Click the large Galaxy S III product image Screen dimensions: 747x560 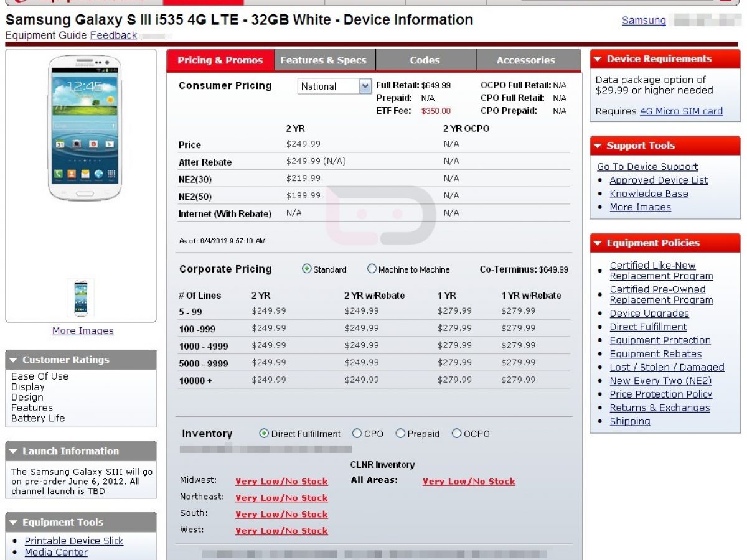(x=85, y=128)
